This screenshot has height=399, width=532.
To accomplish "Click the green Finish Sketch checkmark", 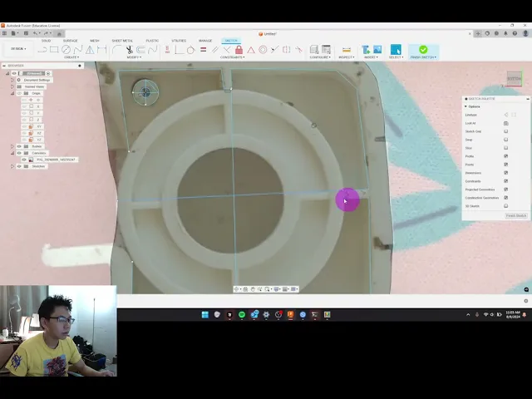I will point(423,50).
